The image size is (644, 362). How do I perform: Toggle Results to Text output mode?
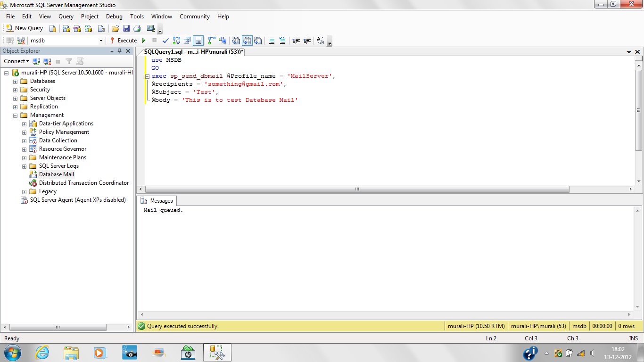(x=236, y=41)
